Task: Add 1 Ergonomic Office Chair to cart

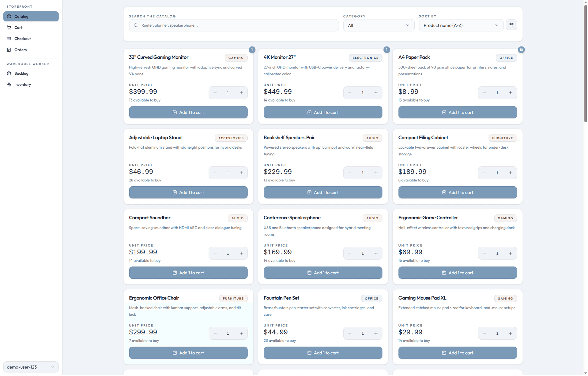Action: [x=188, y=352]
